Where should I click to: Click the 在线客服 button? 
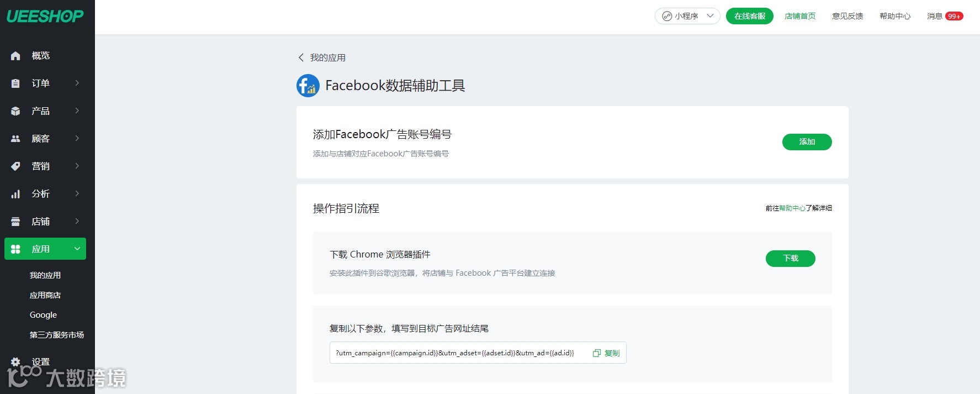coord(750,16)
